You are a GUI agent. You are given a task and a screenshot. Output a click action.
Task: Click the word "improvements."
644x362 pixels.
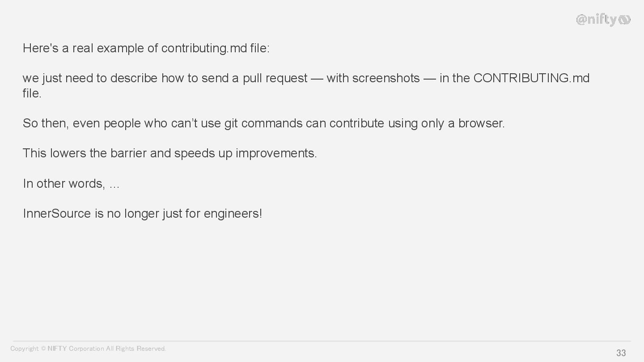click(x=276, y=153)
